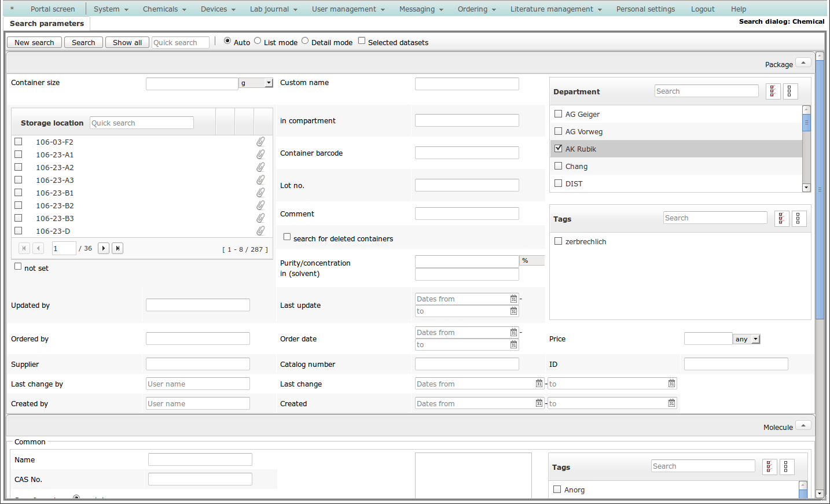This screenshot has width=830, height=504.
Task: Click the paperclip icon for storage location 106-03-F2
Action: (260, 142)
